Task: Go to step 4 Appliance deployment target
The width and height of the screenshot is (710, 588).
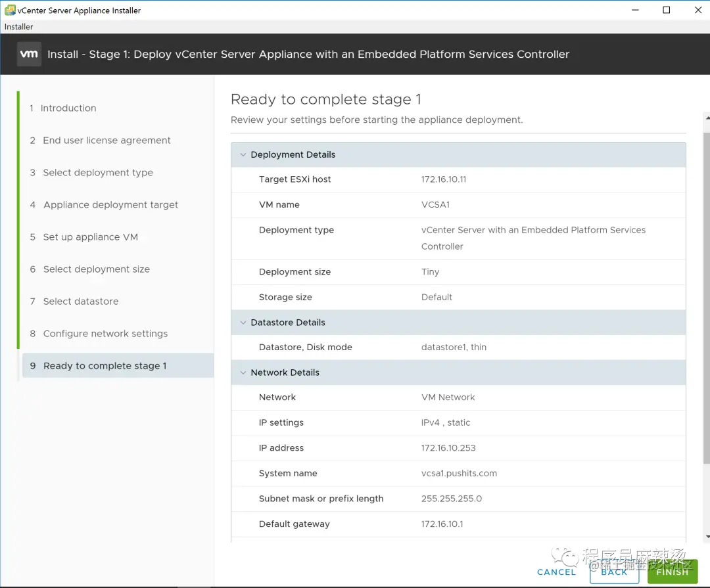Action: [104, 204]
